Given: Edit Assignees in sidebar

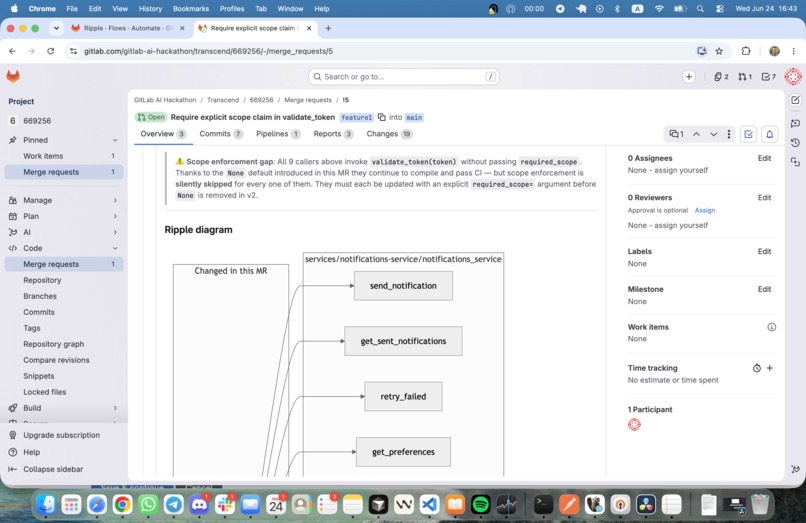Looking at the screenshot, I should pyautogui.click(x=764, y=158).
